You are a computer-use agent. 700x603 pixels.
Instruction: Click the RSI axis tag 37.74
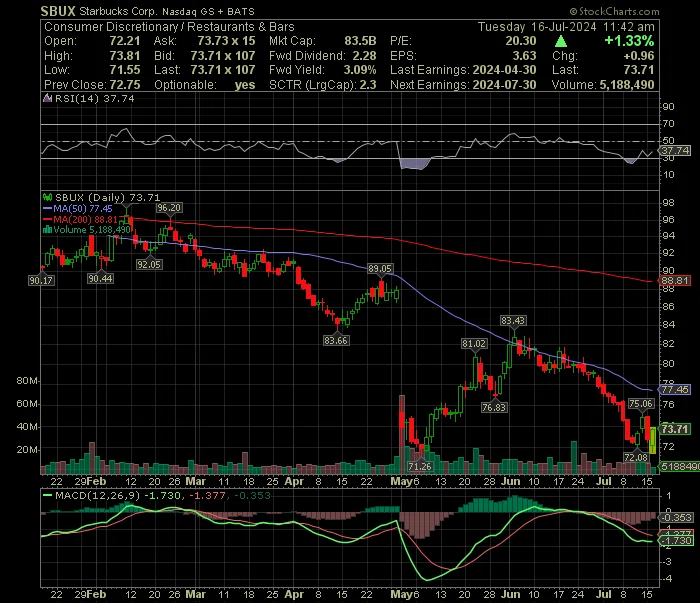click(675, 150)
